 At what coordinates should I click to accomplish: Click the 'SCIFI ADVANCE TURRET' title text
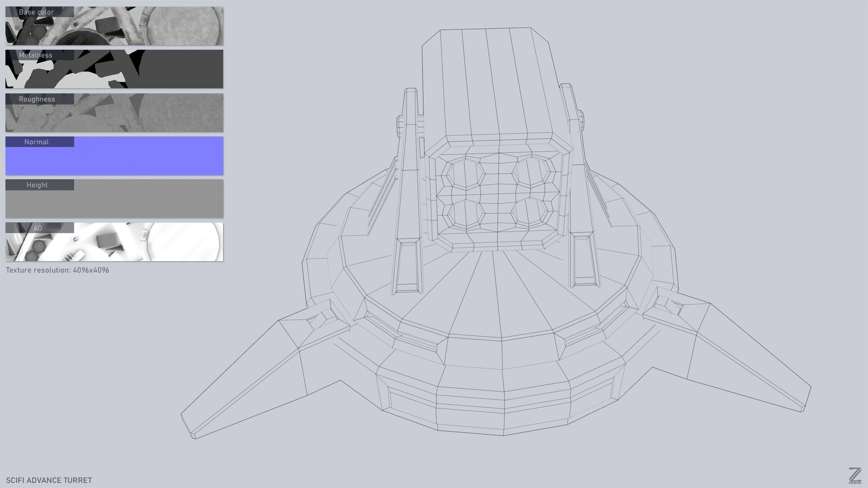pos(49,480)
